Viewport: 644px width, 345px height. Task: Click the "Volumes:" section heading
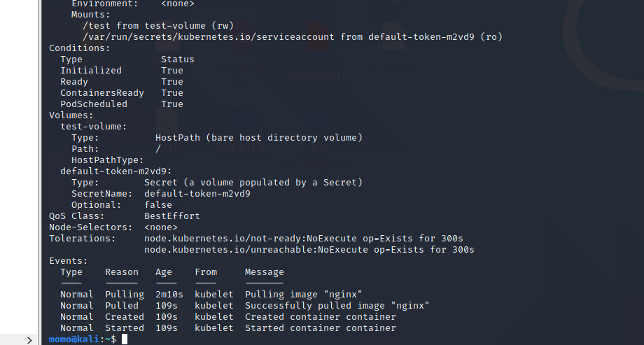(71, 115)
